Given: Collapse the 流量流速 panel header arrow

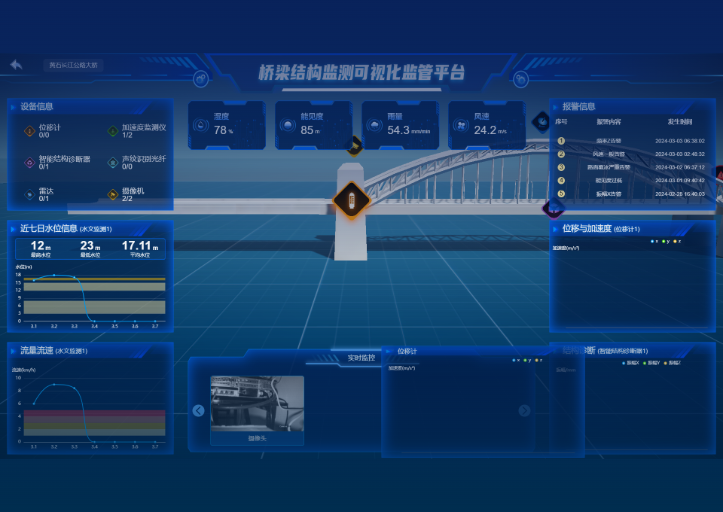Looking at the screenshot, I should tap(13, 351).
